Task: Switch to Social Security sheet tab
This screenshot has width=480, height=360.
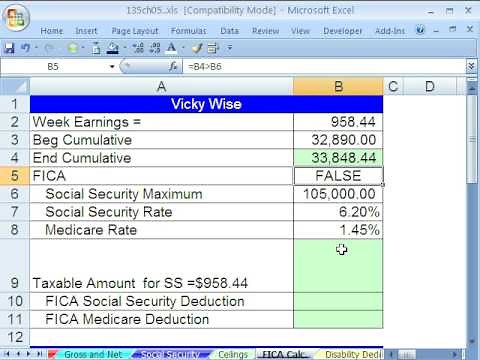Action: point(171,354)
